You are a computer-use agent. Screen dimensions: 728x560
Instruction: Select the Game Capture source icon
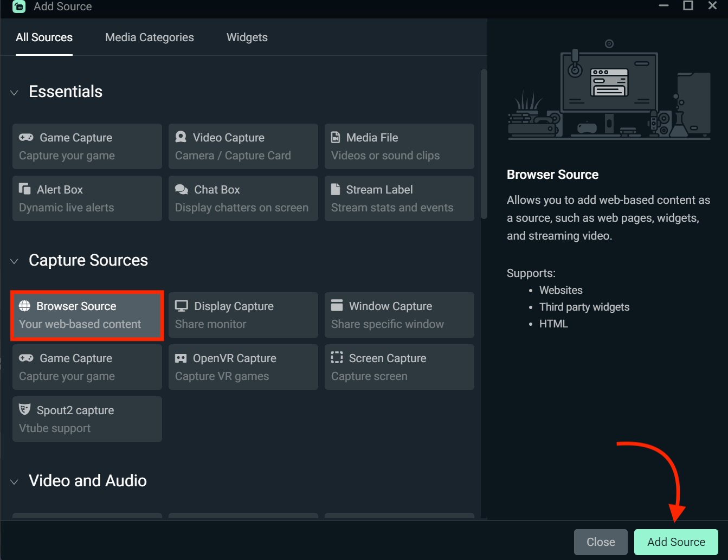25,137
